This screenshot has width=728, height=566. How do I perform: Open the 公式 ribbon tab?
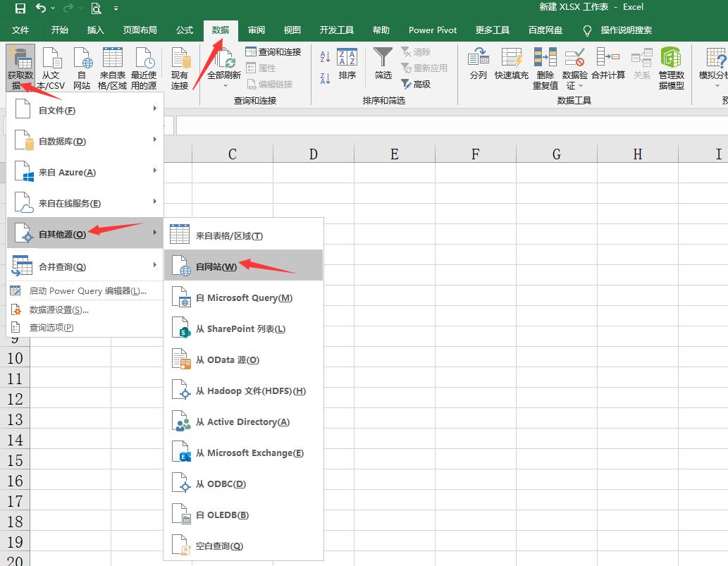[x=185, y=30]
